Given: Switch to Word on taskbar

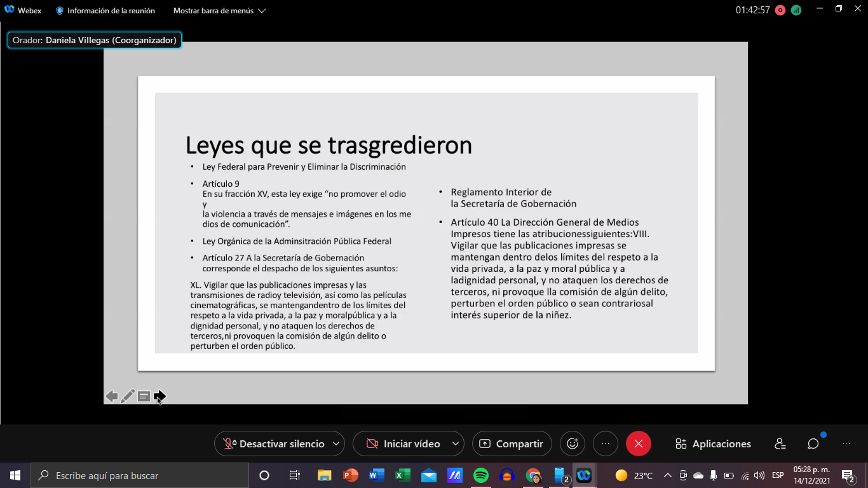Looking at the screenshot, I should click(x=377, y=475).
